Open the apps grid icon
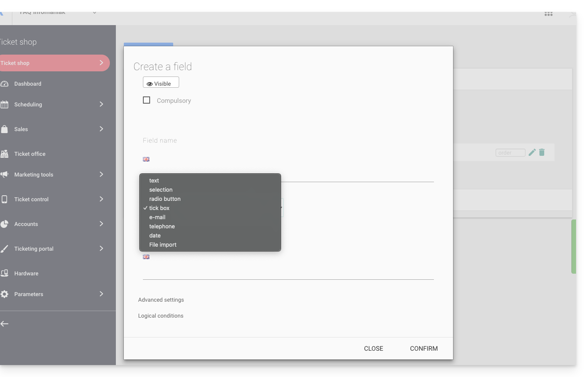Image resolution: width=588 pixels, height=377 pixels. pos(549,14)
